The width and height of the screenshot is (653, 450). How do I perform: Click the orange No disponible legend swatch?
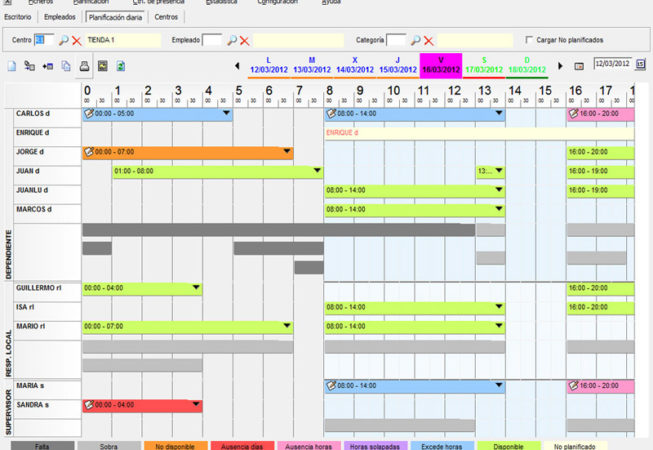(x=175, y=446)
